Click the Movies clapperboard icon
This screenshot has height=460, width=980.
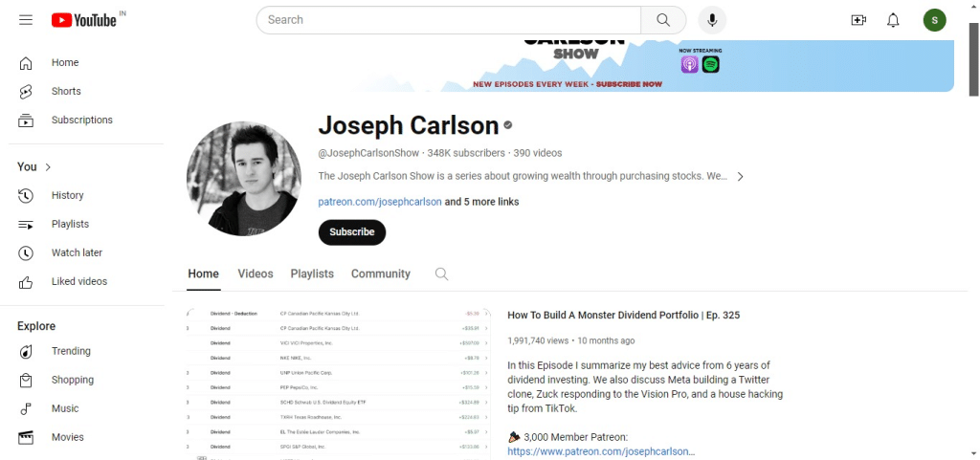tap(26, 438)
